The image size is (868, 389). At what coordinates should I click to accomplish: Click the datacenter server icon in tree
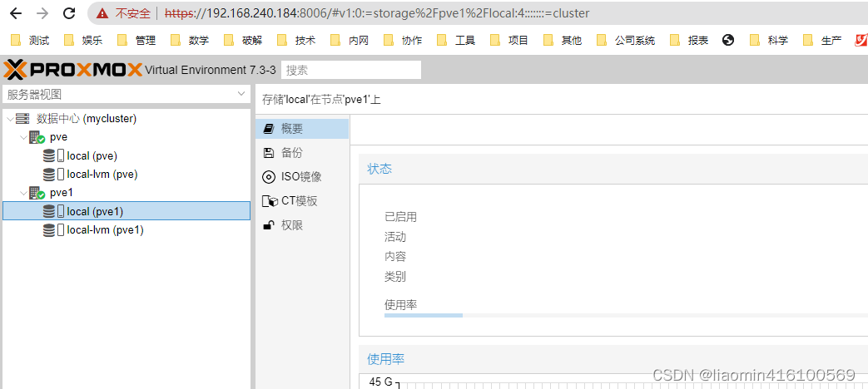pos(22,118)
